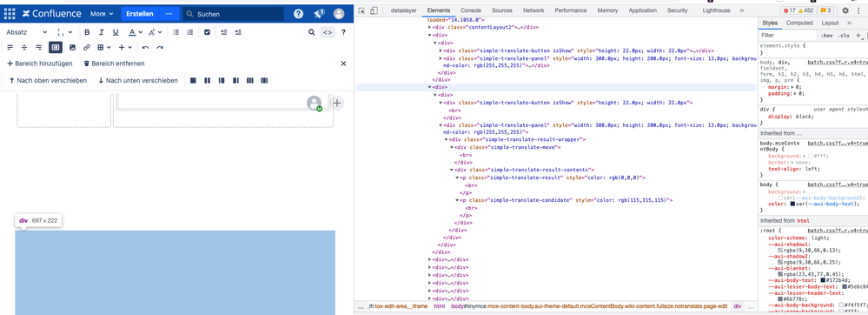The width and height of the screenshot is (868, 315).
Task: Insert bullet list
Action: [176, 33]
